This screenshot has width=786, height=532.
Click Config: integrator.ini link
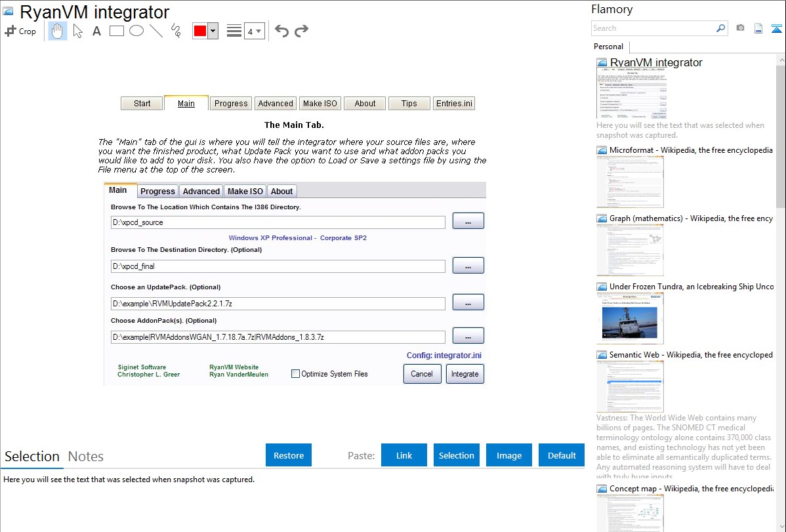(x=444, y=355)
